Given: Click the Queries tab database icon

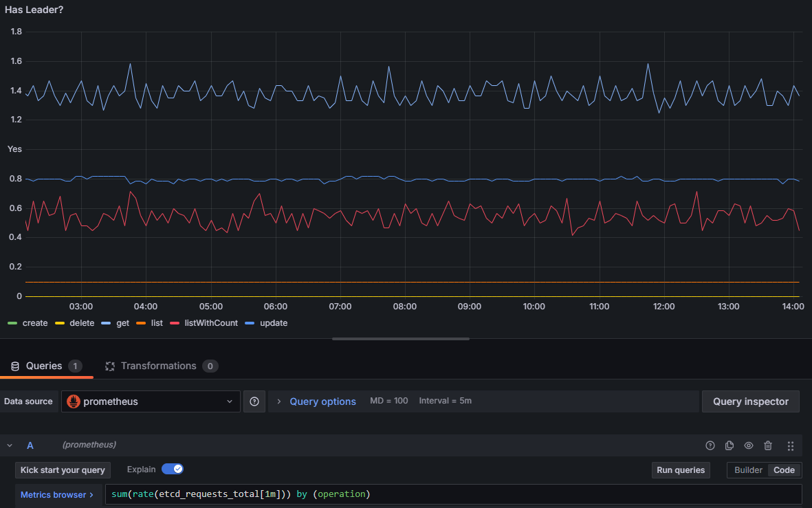Looking at the screenshot, I should point(15,366).
